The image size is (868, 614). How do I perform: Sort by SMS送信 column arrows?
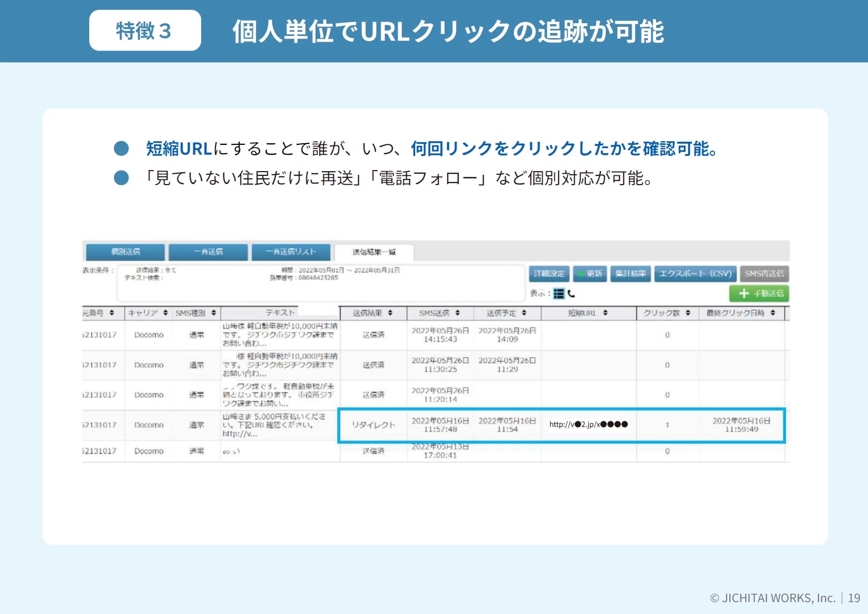457,313
